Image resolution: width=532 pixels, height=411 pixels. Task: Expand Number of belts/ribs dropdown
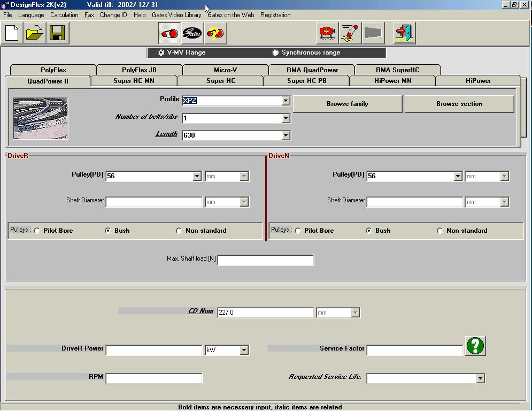(286, 118)
